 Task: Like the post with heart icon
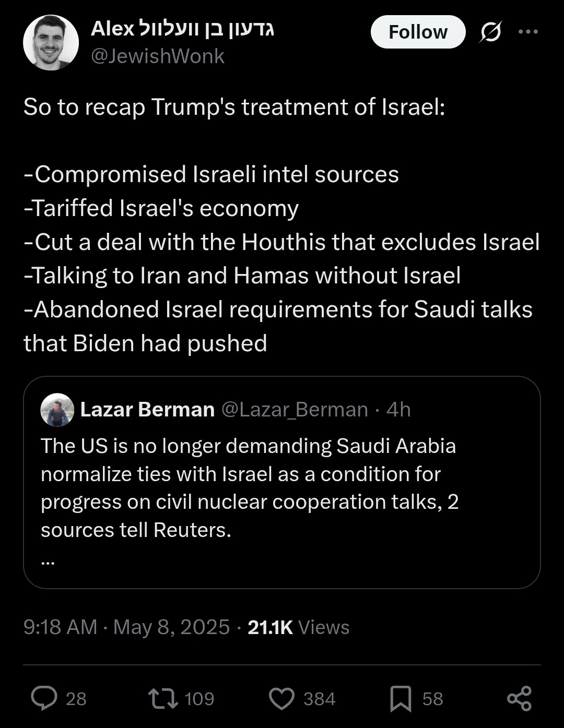coord(281,698)
